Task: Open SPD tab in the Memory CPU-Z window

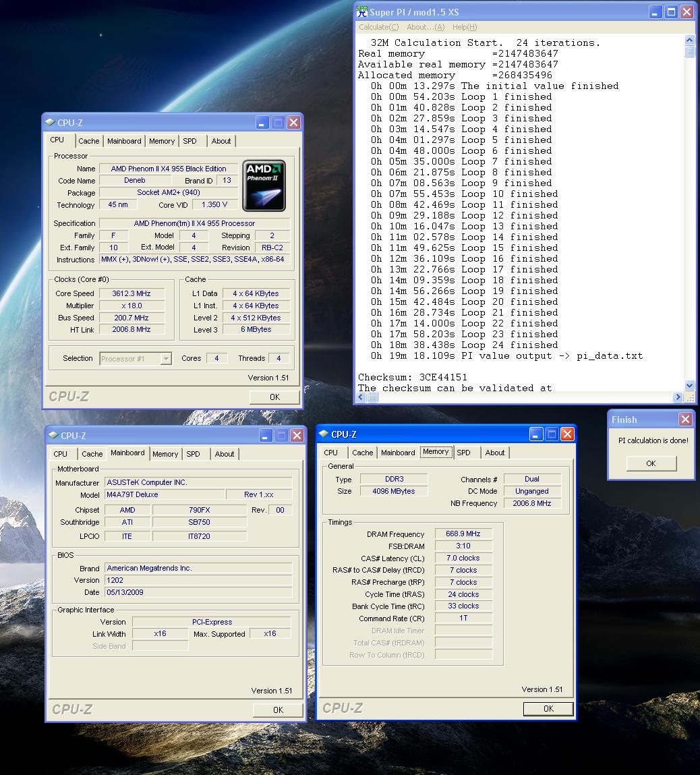Action: click(463, 452)
